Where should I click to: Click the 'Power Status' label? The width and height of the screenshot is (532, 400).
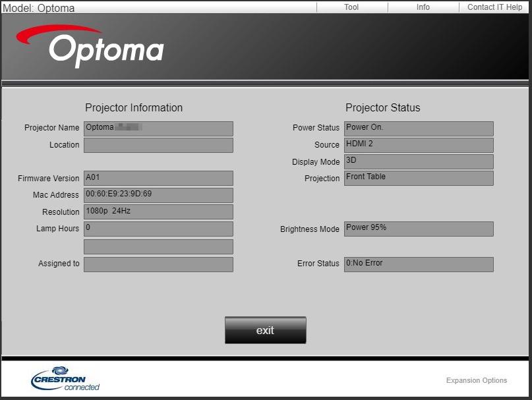[x=316, y=128]
